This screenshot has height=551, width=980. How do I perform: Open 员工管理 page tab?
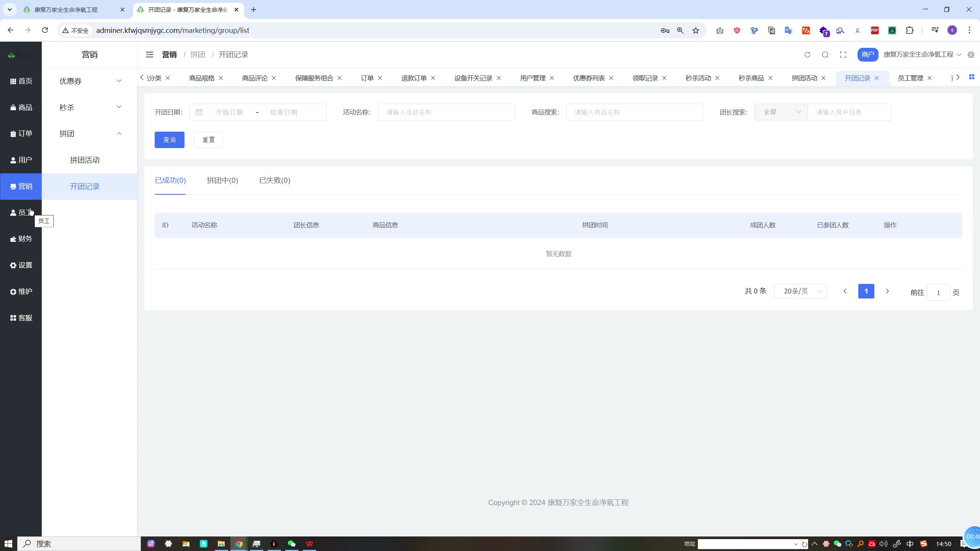pyautogui.click(x=910, y=78)
